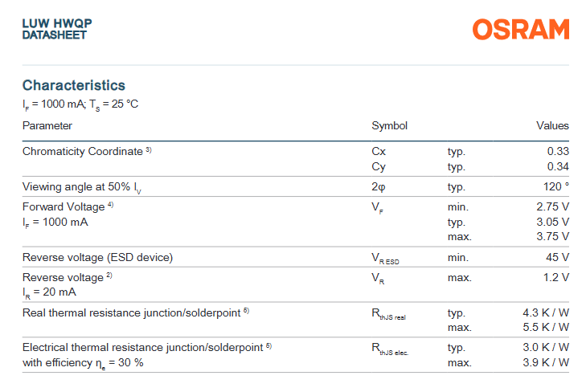The image size is (582, 392).
Task: Click the Cy value 0.34
Action: (558, 166)
